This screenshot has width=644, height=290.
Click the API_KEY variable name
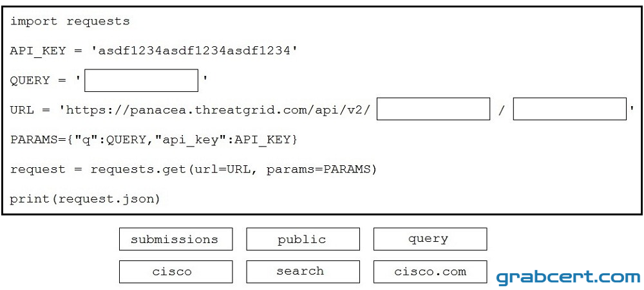click(38, 51)
